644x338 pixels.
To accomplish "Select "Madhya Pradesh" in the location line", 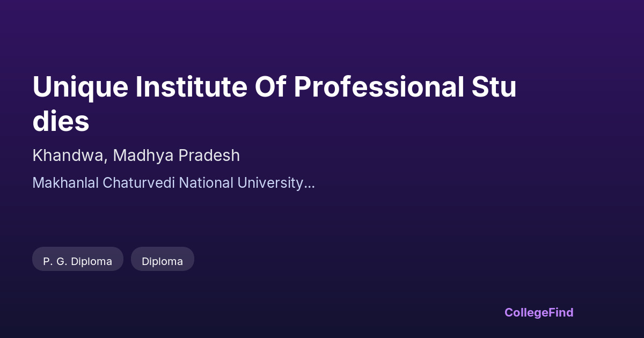I will click(176, 156).
